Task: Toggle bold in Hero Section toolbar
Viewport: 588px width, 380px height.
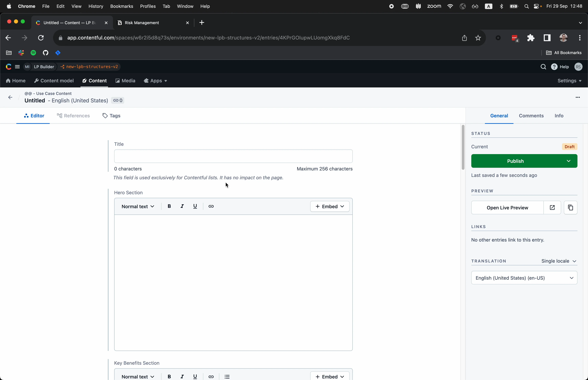Action: [x=169, y=206]
